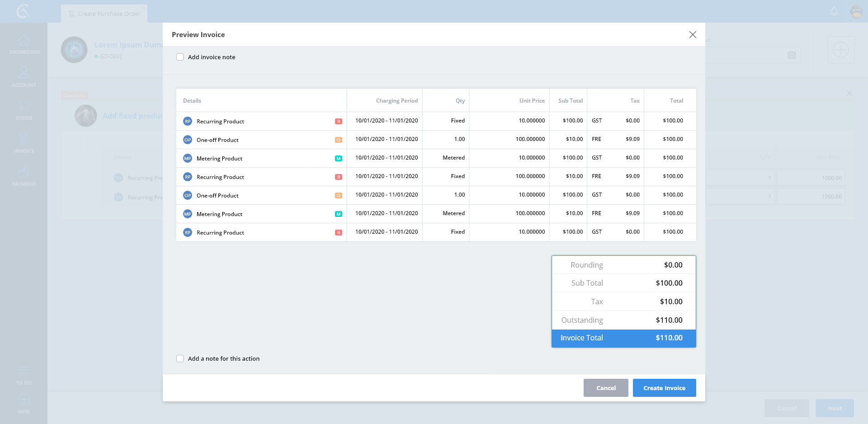Click the Charging Period column header
The image size is (868, 424).
[x=396, y=101]
